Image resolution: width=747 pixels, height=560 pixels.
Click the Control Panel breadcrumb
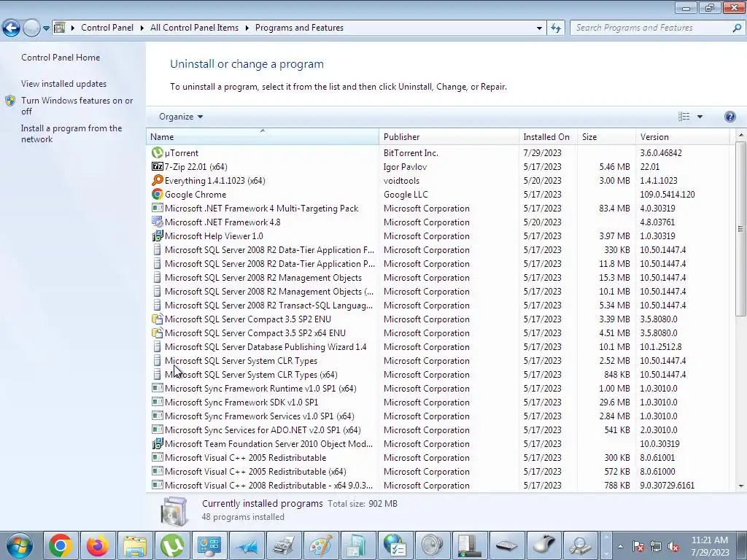(107, 28)
